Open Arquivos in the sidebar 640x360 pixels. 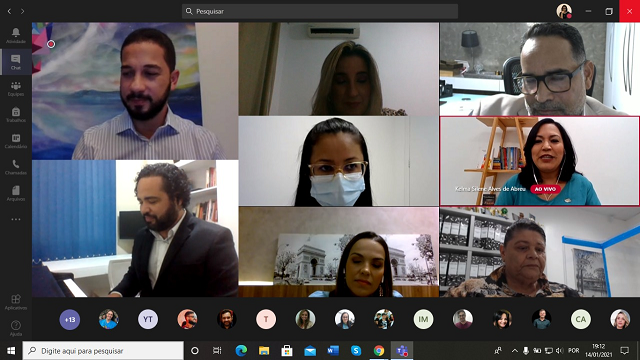pyautogui.click(x=16, y=193)
